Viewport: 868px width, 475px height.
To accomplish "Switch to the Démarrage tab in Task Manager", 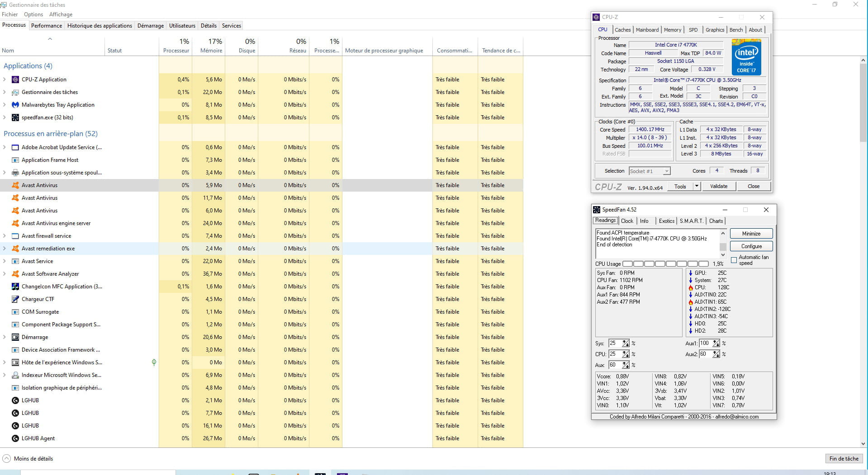I will point(151,26).
